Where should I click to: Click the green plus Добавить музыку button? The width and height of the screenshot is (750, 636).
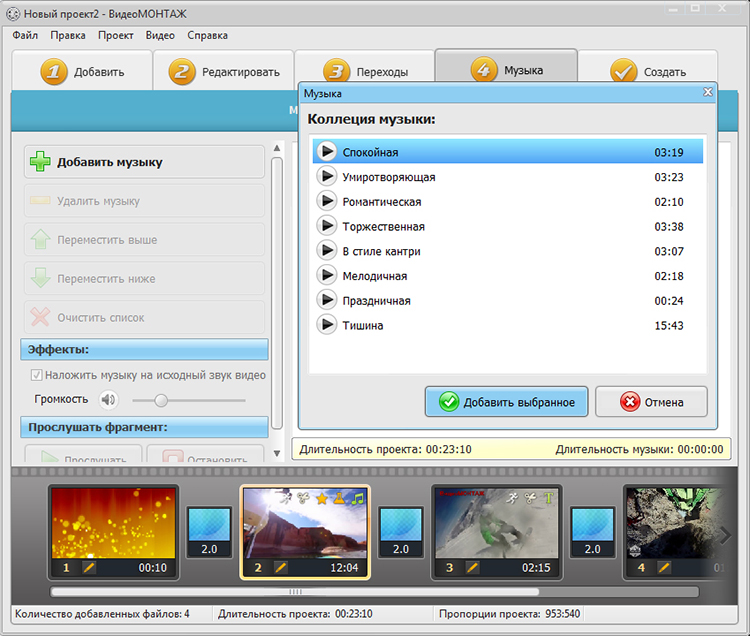(x=144, y=162)
